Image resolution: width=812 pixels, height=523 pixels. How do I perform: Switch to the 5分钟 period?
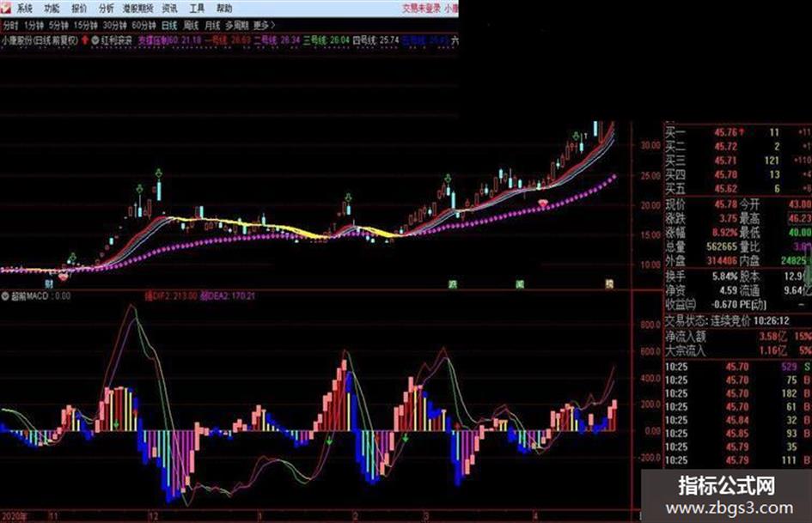click(x=58, y=25)
